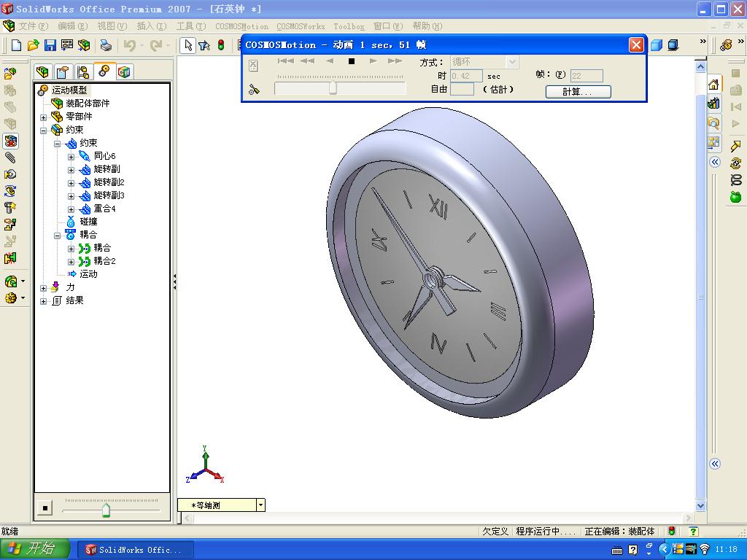
Task: Click the Undo arrow icon
Action: tap(129, 45)
